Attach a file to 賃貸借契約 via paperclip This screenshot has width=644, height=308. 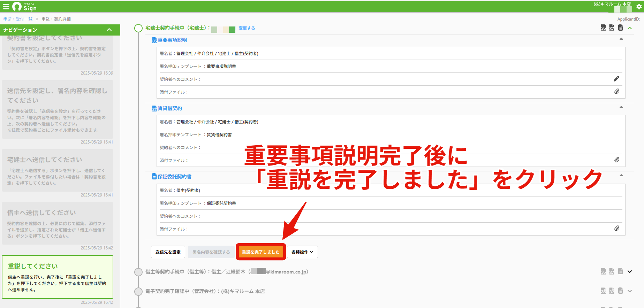(x=617, y=160)
